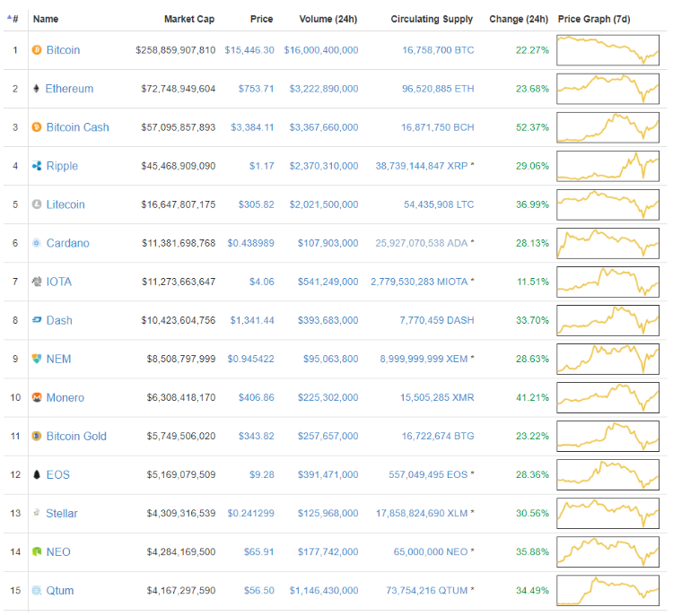Click the Ethereum diamond logo icon

pyautogui.click(x=37, y=89)
